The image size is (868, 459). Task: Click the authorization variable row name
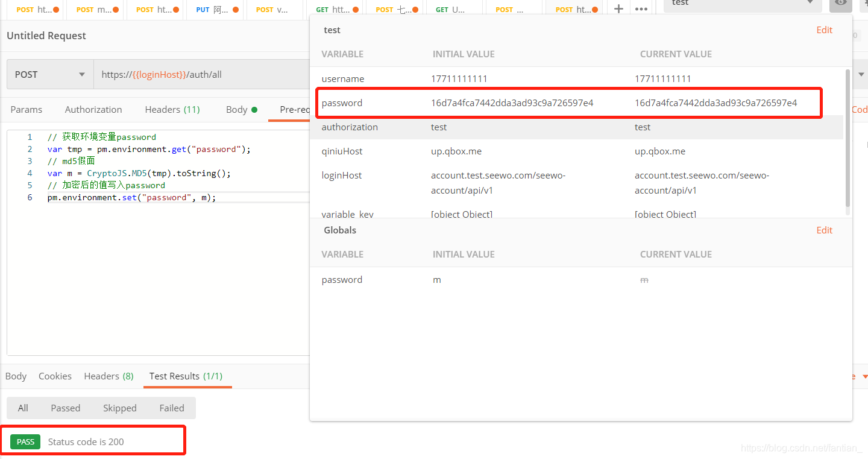(350, 127)
